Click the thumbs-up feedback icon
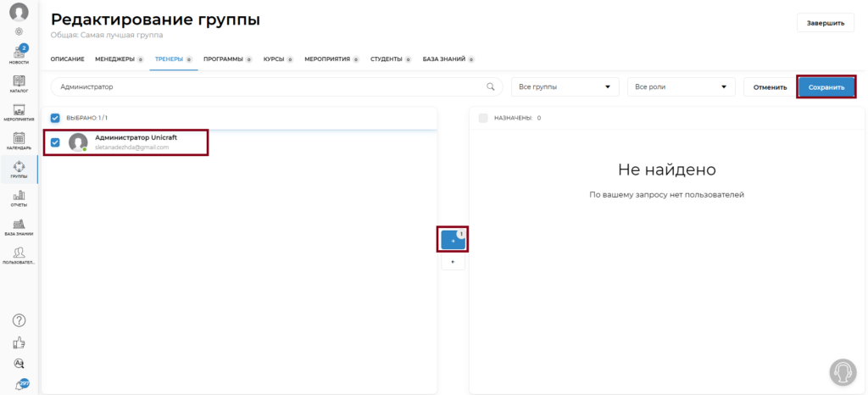 19,342
